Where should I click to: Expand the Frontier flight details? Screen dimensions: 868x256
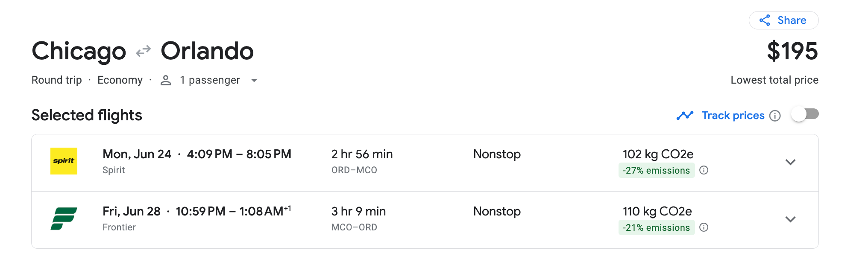click(790, 219)
